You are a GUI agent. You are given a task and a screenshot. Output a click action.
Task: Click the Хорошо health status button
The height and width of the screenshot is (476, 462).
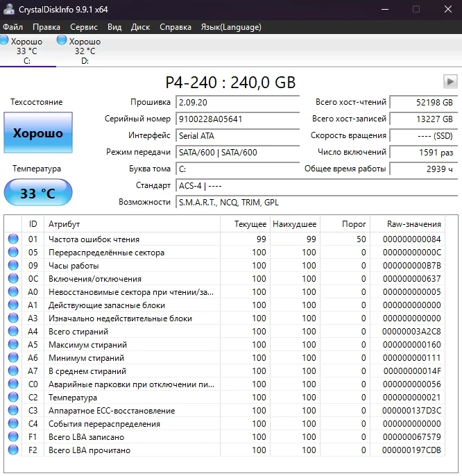[x=38, y=133]
